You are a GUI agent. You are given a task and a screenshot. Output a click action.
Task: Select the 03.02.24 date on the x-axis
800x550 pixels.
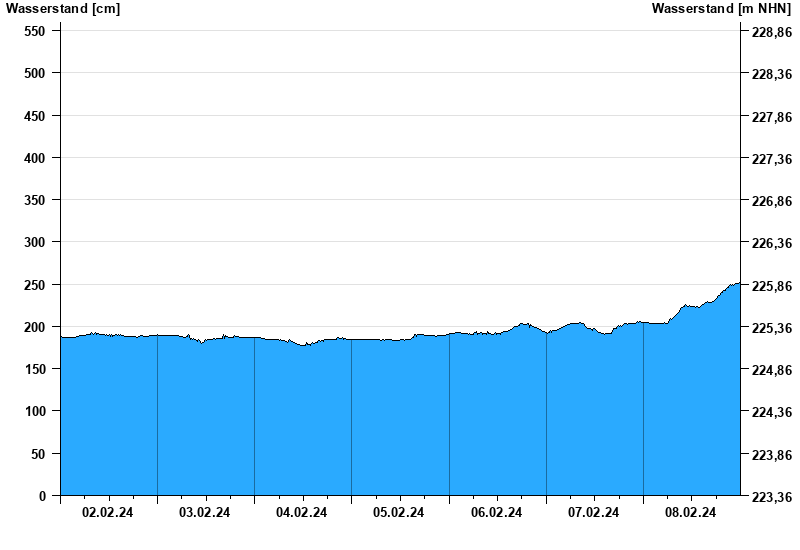[x=205, y=513]
